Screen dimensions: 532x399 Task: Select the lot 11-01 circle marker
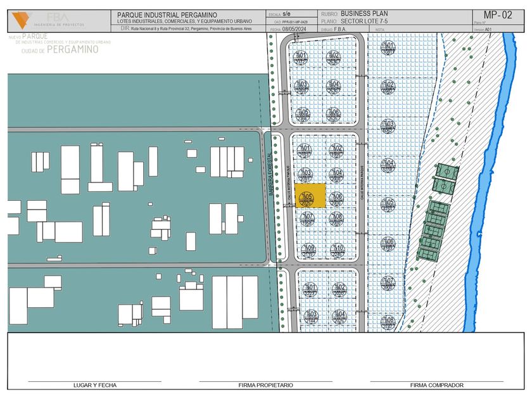388,47
